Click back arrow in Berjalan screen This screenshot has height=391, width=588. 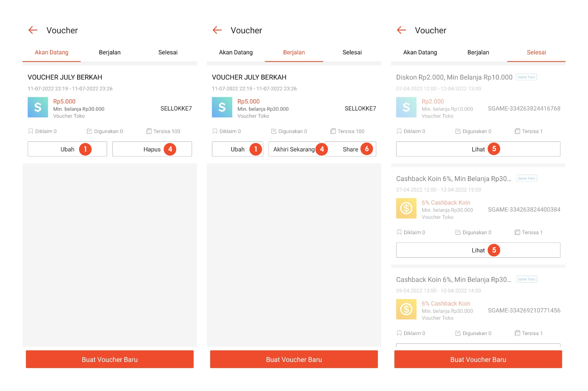tap(217, 30)
